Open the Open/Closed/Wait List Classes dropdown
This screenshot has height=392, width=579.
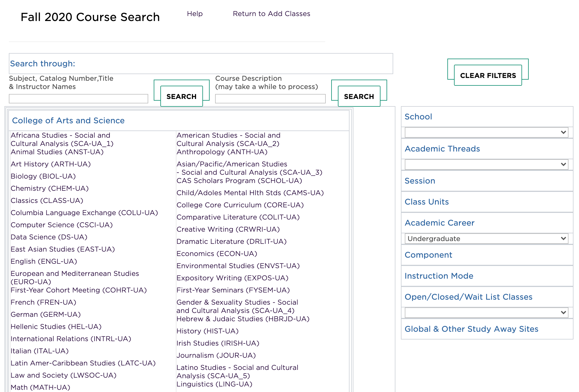pos(486,313)
